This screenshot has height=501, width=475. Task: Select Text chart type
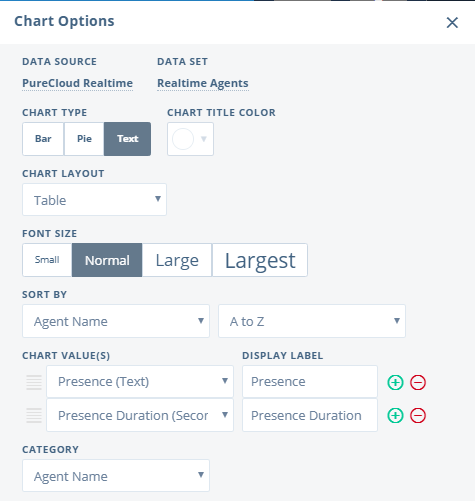pos(127,139)
